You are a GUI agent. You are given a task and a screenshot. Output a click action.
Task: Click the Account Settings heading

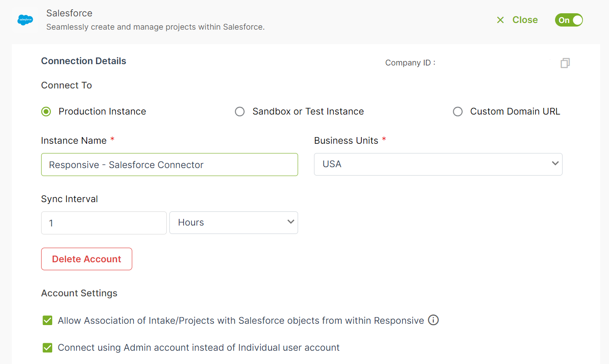pyautogui.click(x=79, y=293)
